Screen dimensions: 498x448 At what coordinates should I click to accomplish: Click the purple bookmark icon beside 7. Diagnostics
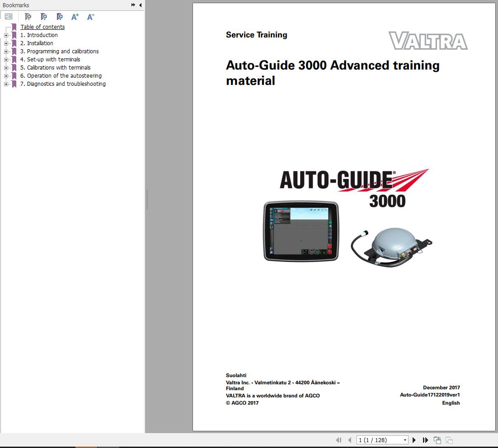click(14, 84)
